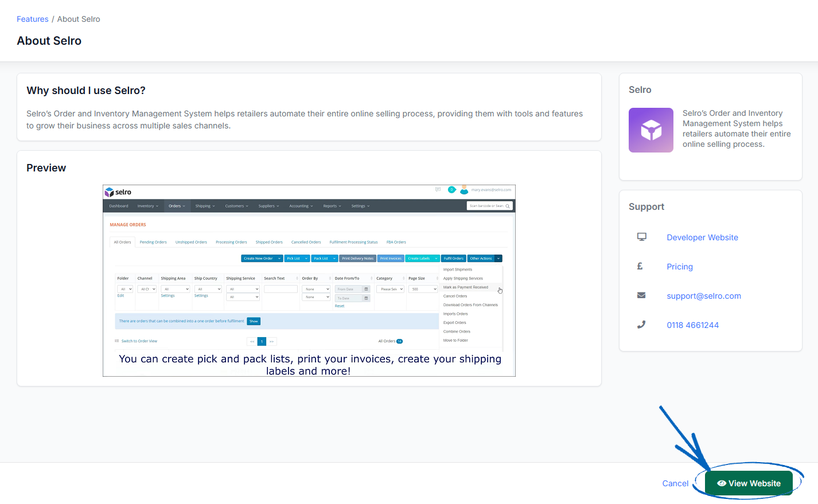Click the pound sign icon beside Pricing

click(x=640, y=266)
